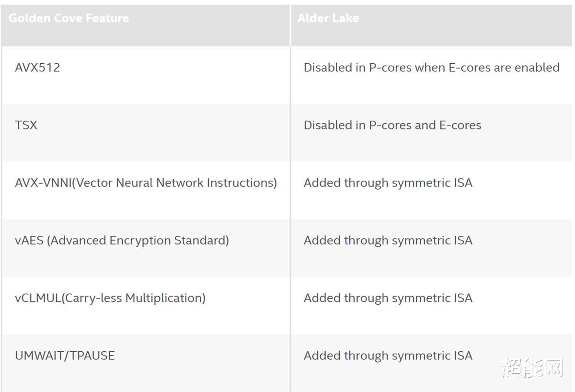Click the UMWAIT/TPAUSE feature cell

point(145,363)
